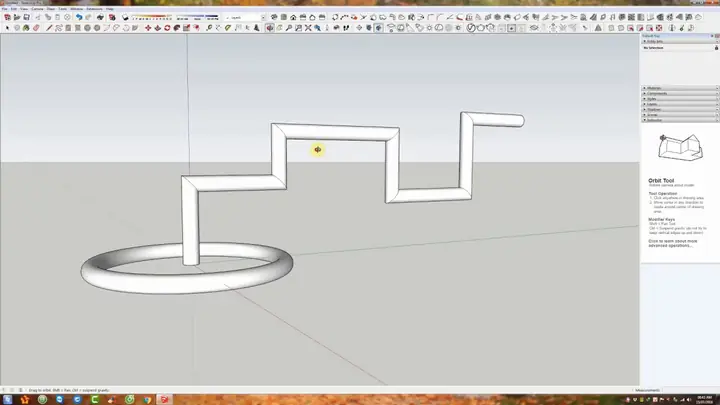Screen dimensions: 720x405
Task: Open the Camera menu
Action: coord(37,9)
